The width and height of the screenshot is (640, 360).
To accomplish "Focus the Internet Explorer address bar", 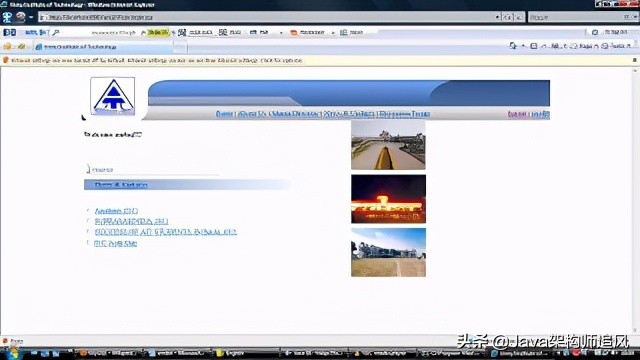I will point(266,17).
